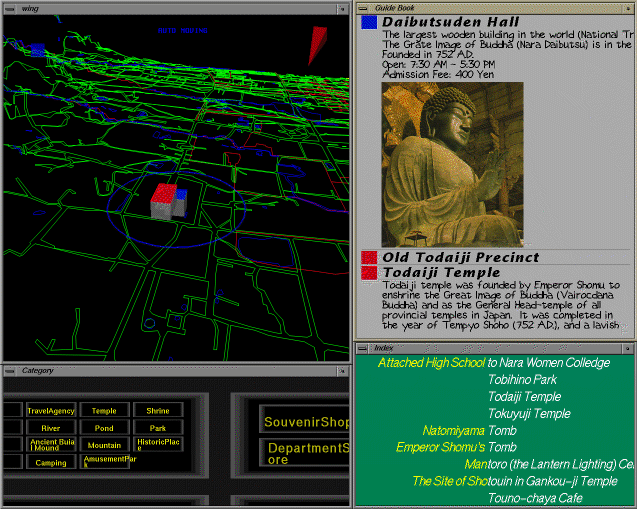
Task: Select the Temple category button
Action: pyautogui.click(x=104, y=411)
